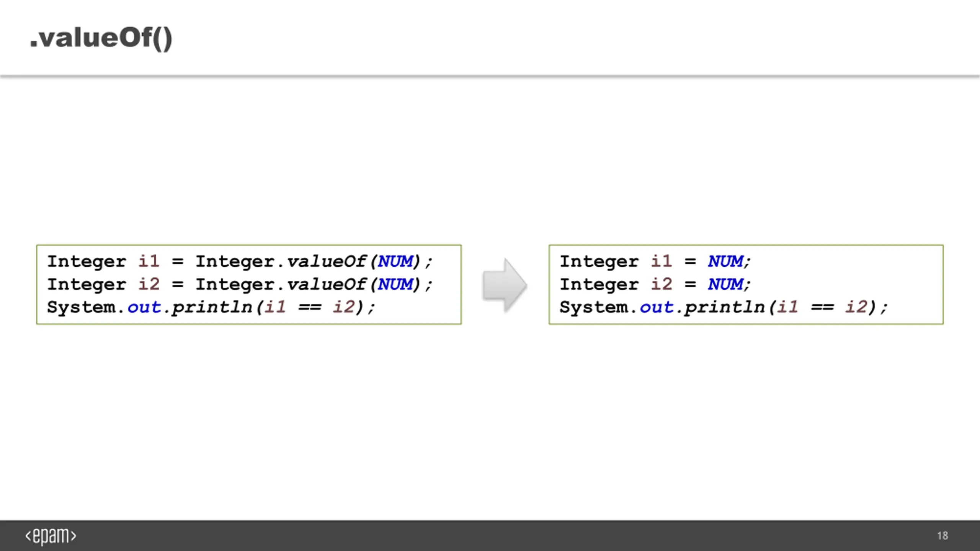Click the left code box border area
This screenshot has height=551, width=980.
tap(249, 285)
